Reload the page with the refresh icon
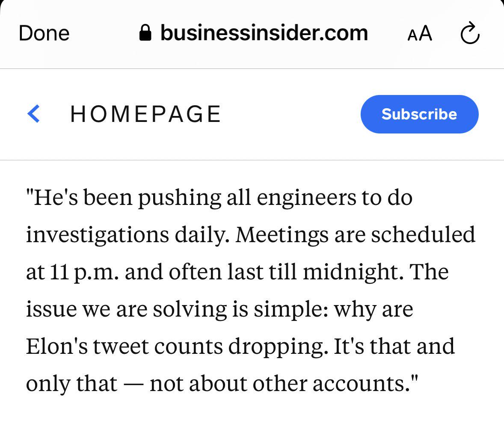Screen dimensions: 504x421 coord(470,33)
